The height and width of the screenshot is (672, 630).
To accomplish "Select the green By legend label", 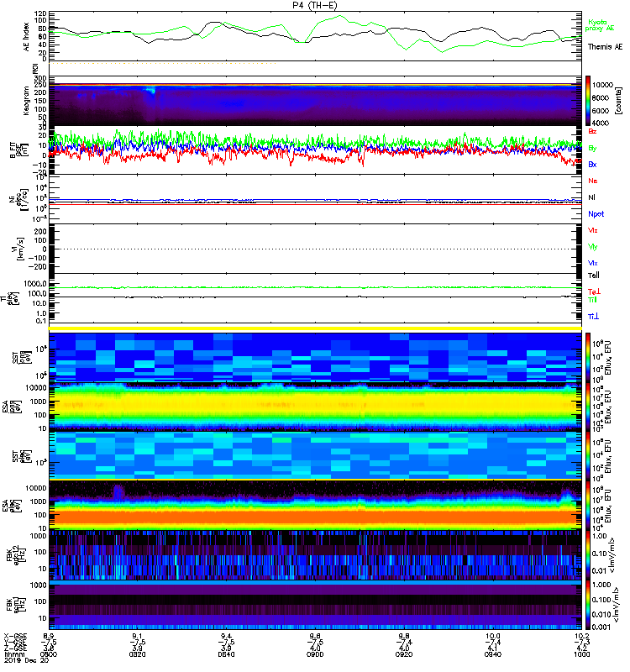I will [592, 149].
